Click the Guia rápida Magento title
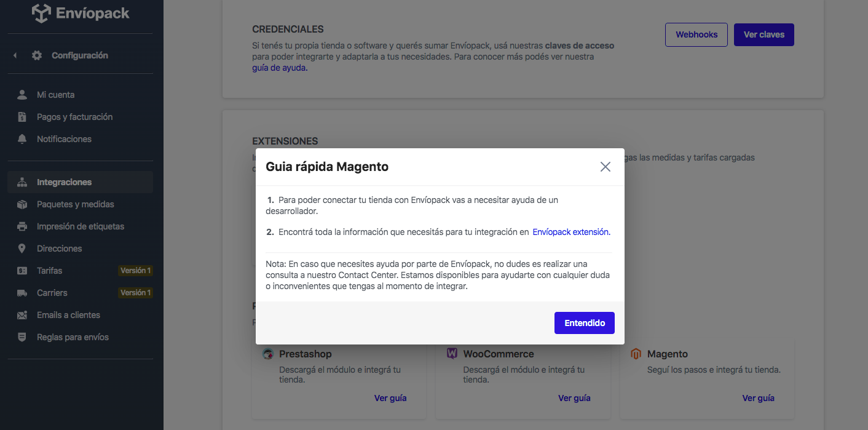 click(327, 167)
